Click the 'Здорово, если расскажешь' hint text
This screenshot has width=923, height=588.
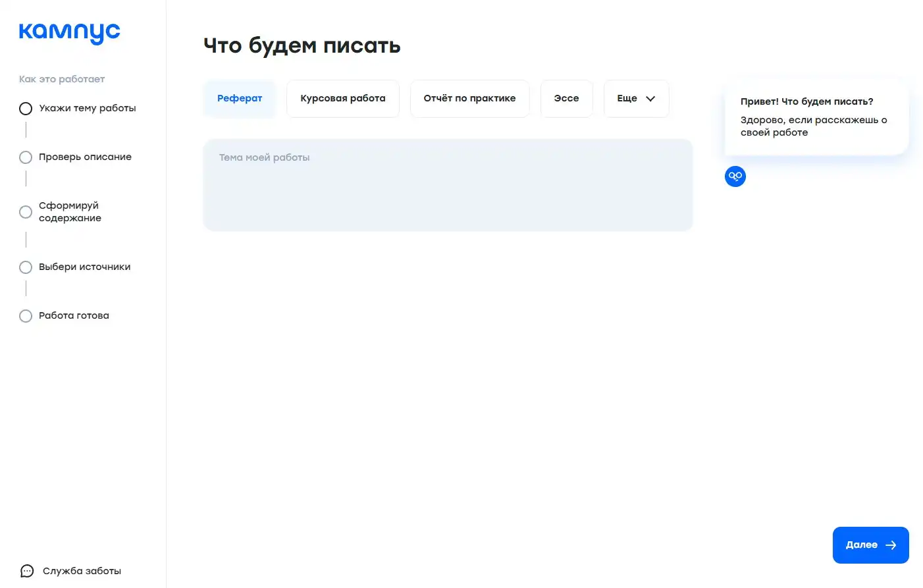point(814,126)
